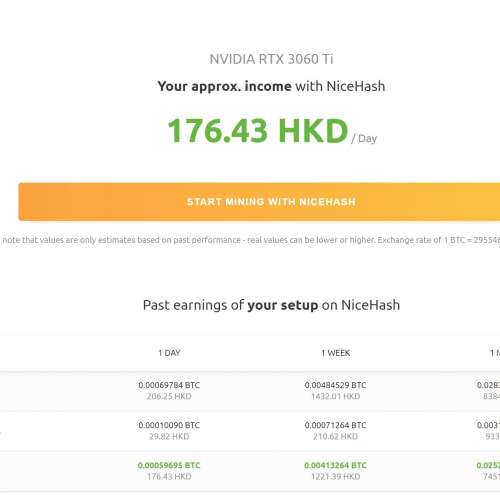Image resolution: width=500 pixels, height=500 pixels.
Task: Click the green 0.00059695 BTC value
Action: click(169, 465)
